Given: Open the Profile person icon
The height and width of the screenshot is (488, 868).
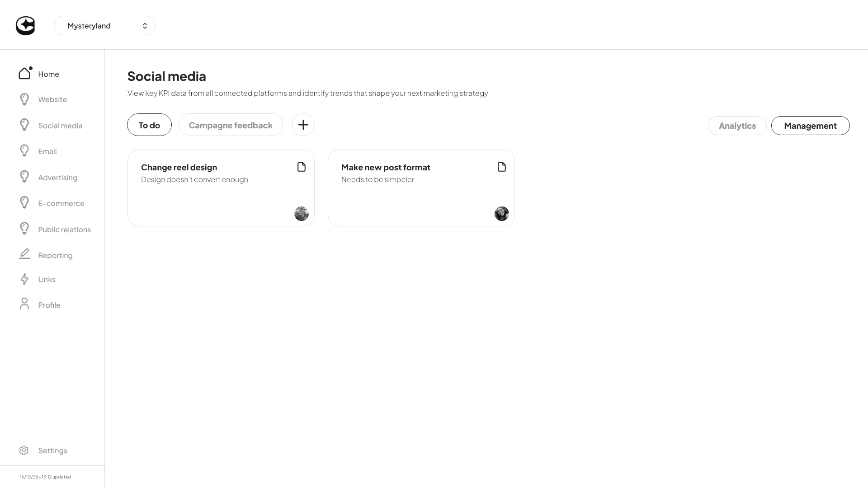Looking at the screenshot, I should [x=25, y=304].
